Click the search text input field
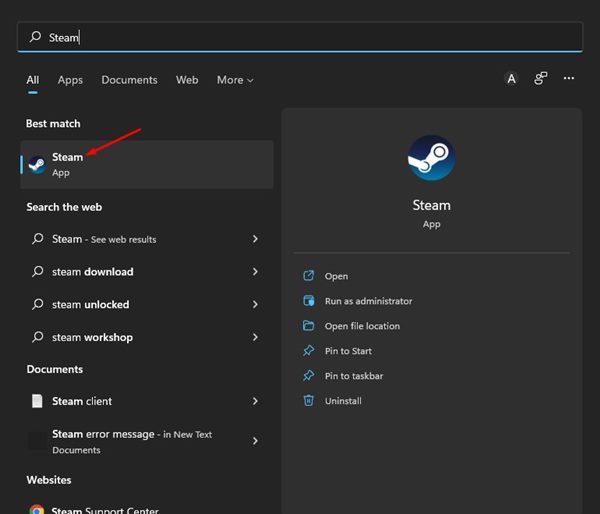600x514 pixels. pos(300,37)
